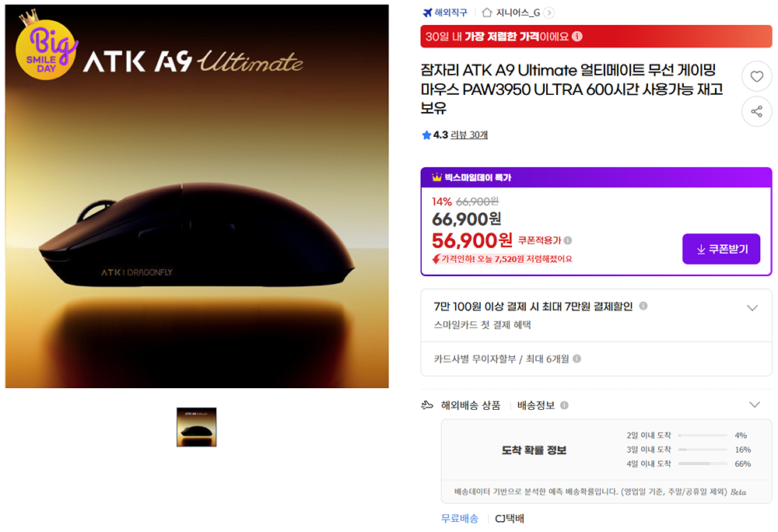
Task: Expand the 스마일카드 payment discount section
Action: pos(752,308)
